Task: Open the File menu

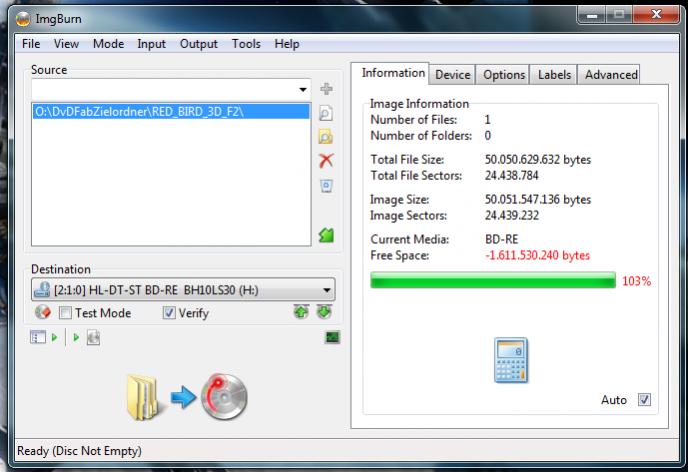Action: [31, 44]
